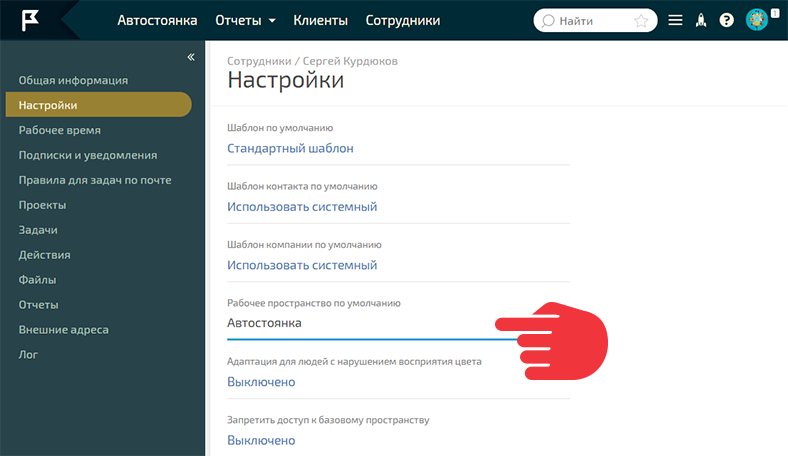The image size is (788, 456).
Task: Click the rocket icon in header
Action: pyautogui.click(x=701, y=21)
